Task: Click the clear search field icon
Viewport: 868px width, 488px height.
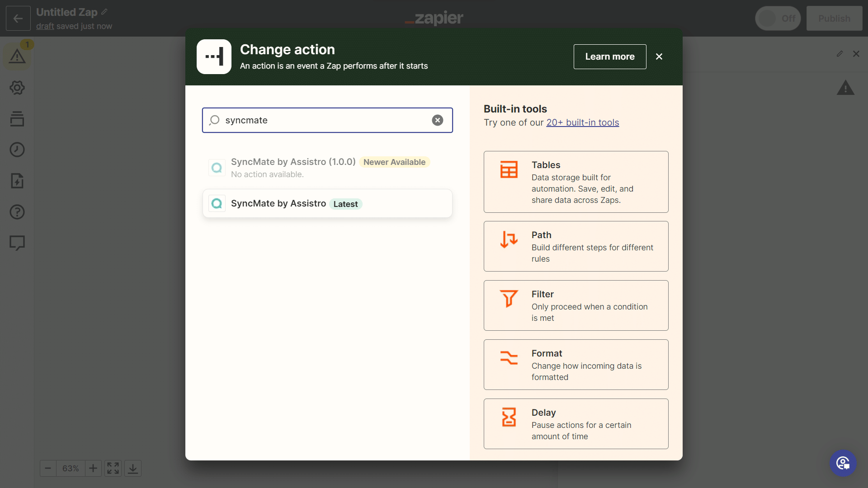Action: 437,120
